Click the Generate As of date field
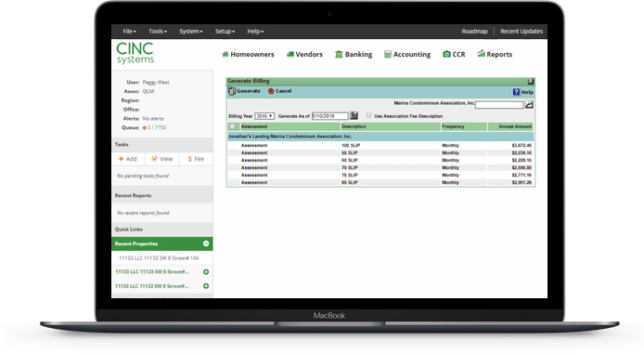Screen dimensions: 644x354 tap(329, 116)
